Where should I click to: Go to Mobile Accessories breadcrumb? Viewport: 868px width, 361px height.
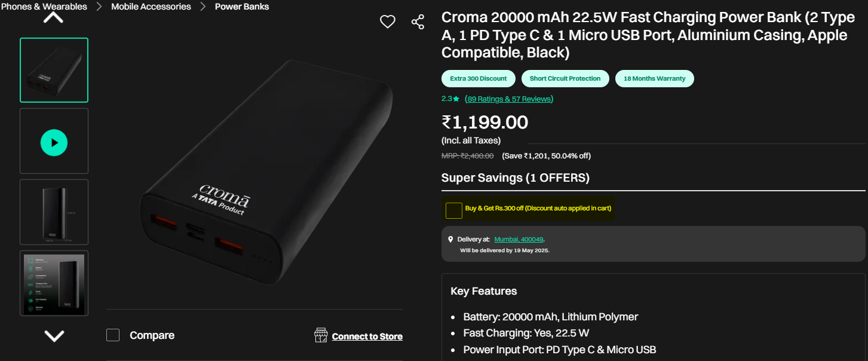point(151,7)
